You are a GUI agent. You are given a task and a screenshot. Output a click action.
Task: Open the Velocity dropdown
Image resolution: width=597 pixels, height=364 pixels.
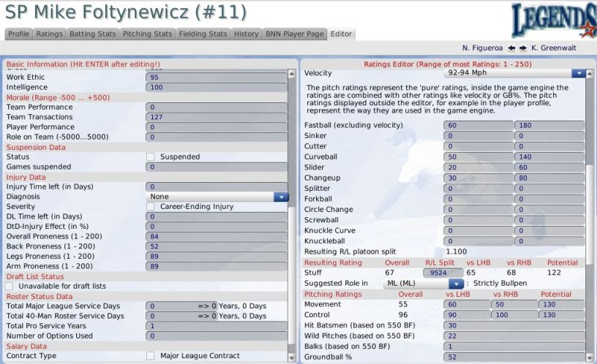click(579, 72)
